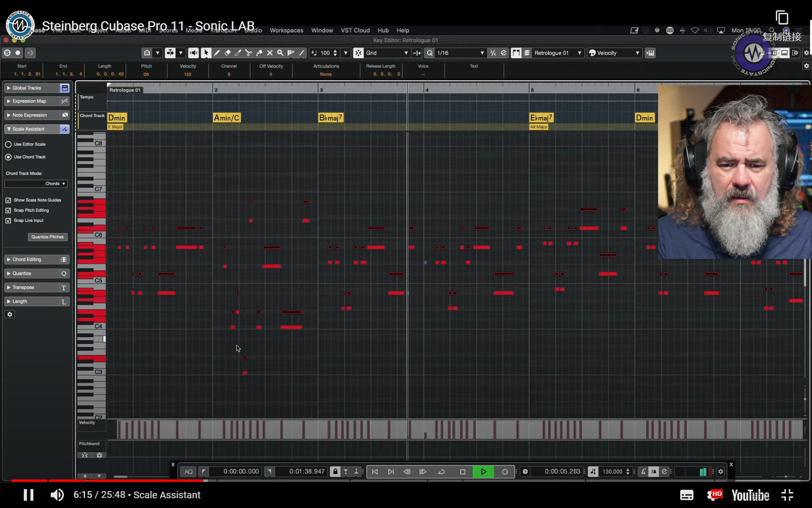
Task: Collapse the Scale Assistant section
Action: [32, 129]
